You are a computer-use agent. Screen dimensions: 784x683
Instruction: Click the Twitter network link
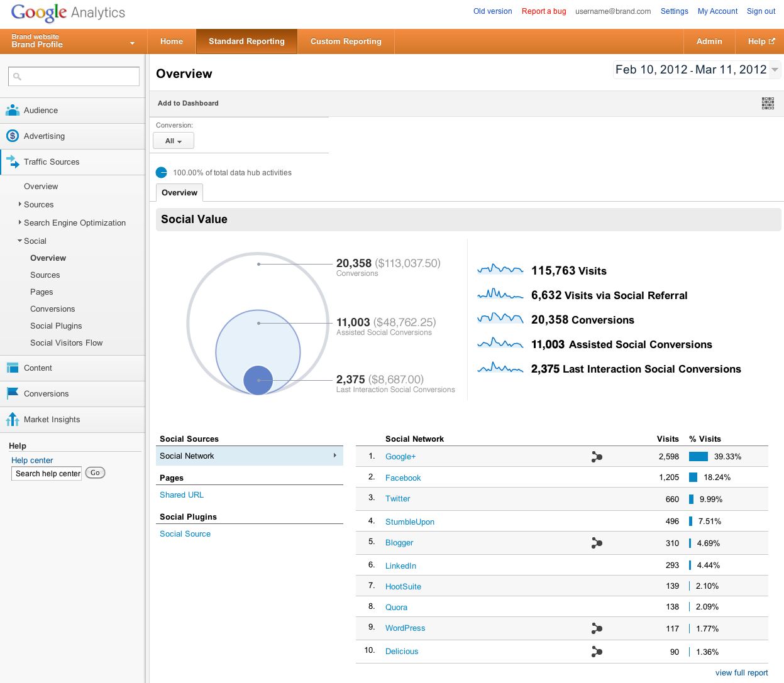[397, 499]
